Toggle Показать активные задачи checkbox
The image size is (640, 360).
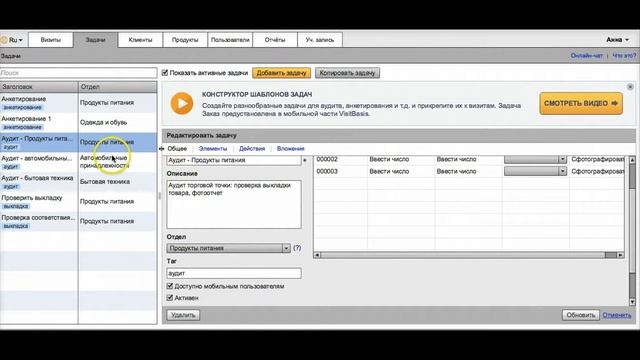[x=165, y=73]
